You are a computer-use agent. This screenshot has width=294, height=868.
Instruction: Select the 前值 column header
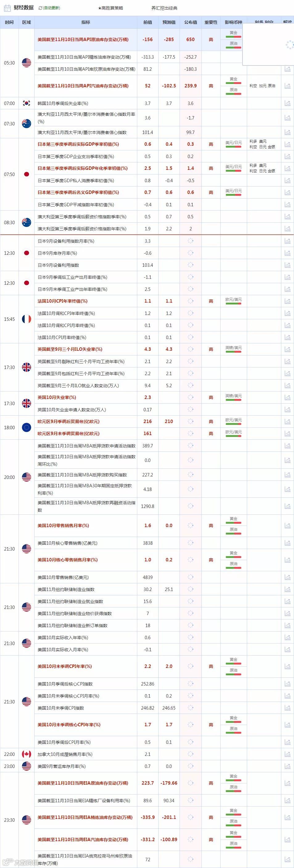147,22
